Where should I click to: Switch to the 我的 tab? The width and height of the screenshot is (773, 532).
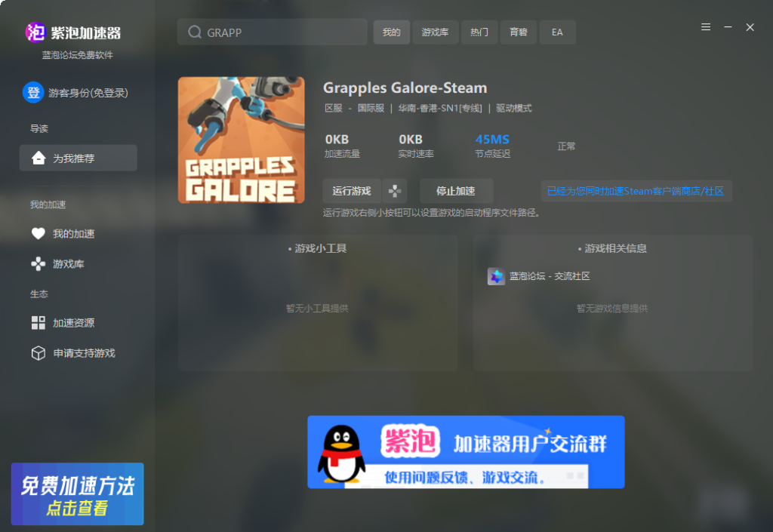tap(392, 32)
